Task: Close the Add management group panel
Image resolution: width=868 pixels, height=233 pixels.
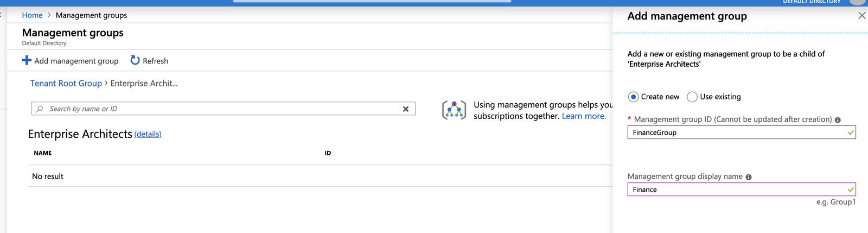Action: point(861,16)
